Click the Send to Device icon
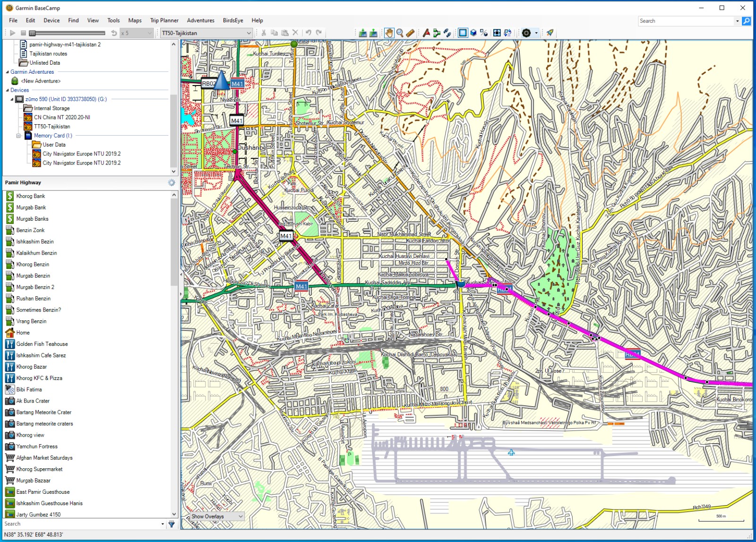 [x=363, y=33]
